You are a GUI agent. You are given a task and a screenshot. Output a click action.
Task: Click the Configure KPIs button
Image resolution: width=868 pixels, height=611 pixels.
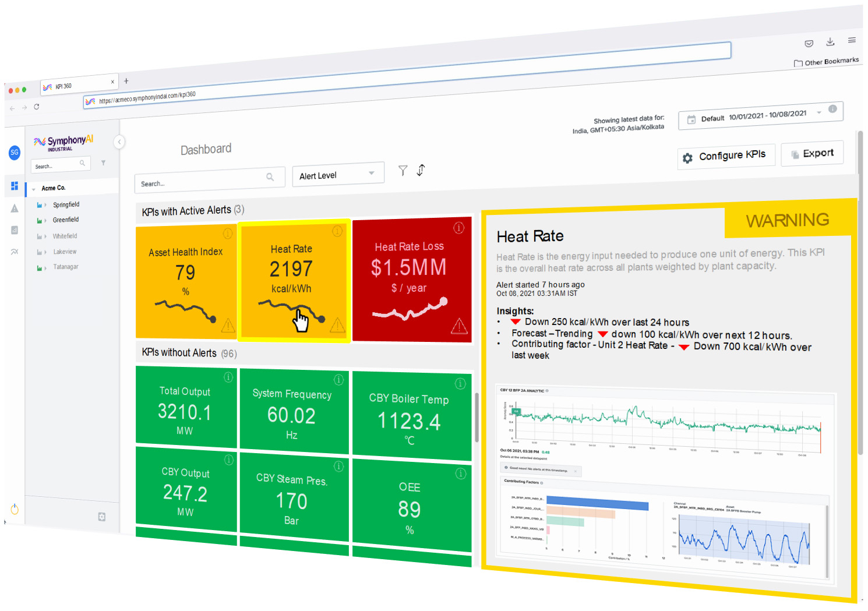tap(726, 156)
